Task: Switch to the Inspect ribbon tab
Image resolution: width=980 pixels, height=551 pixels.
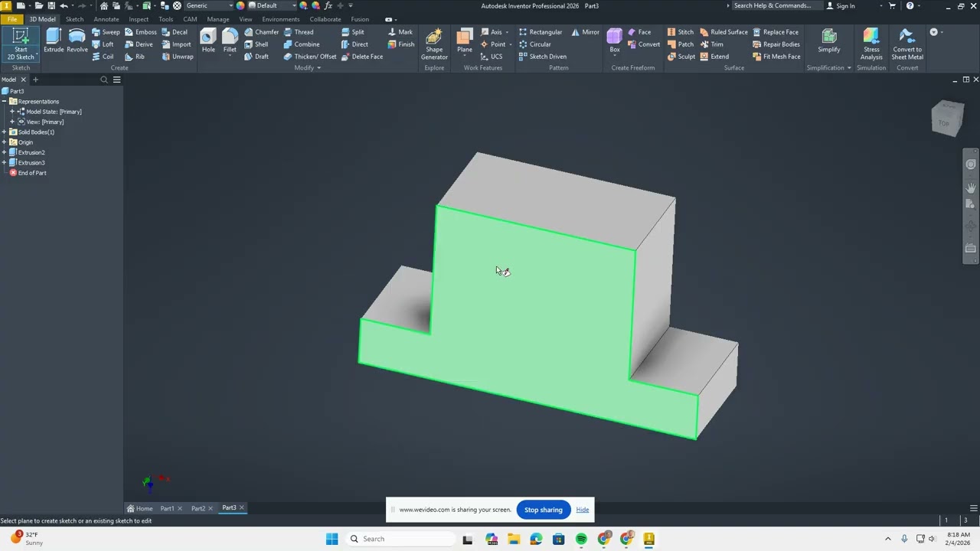Action: (139, 19)
